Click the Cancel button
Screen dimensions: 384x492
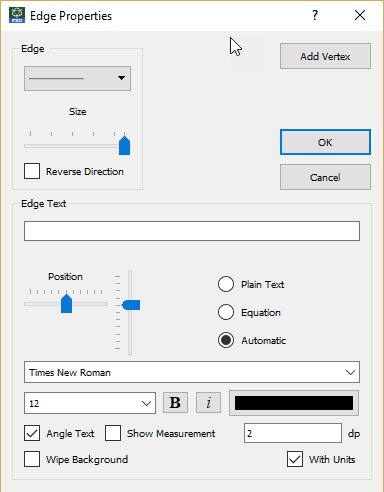pos(325,177)
